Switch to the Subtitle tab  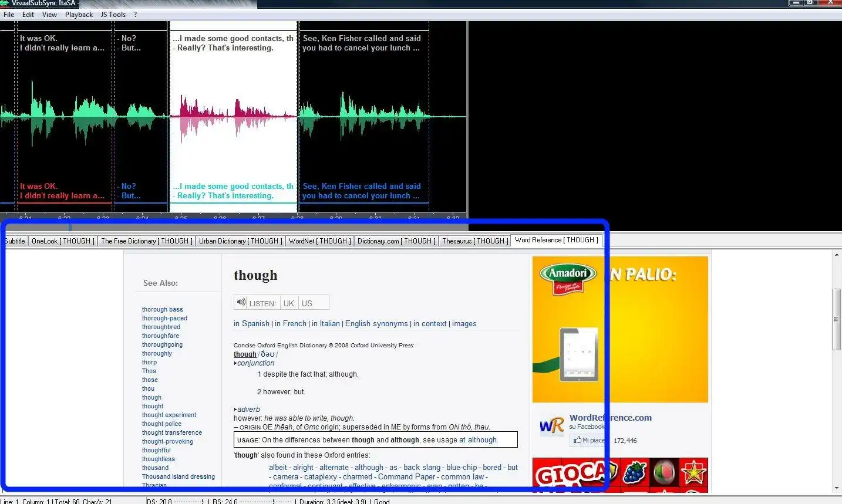coord(15,241)
